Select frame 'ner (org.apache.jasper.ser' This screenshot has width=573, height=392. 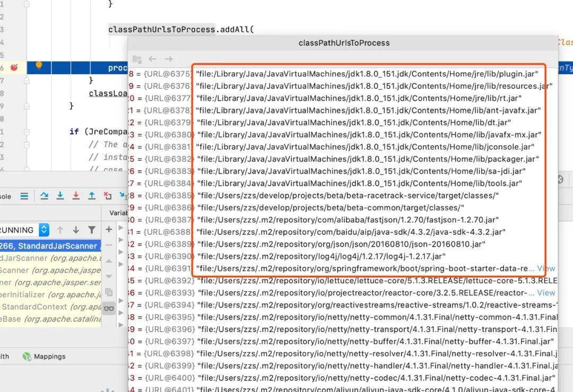pyautogui.click(x=50, y=282)
